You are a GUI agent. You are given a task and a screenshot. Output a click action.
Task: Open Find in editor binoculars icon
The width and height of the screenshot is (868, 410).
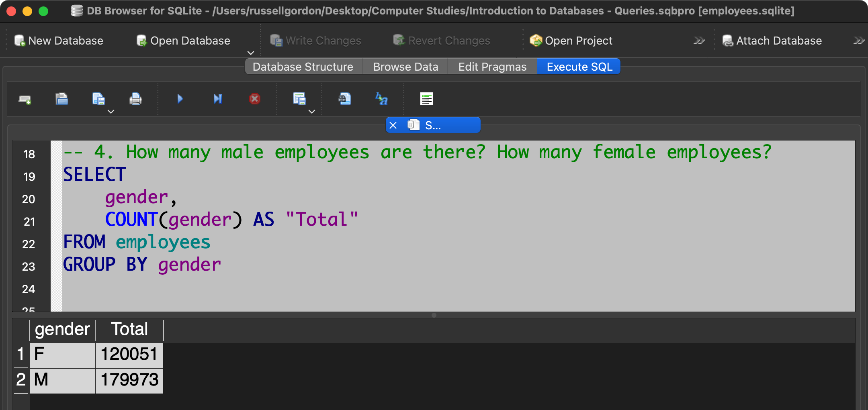(345, 99)
